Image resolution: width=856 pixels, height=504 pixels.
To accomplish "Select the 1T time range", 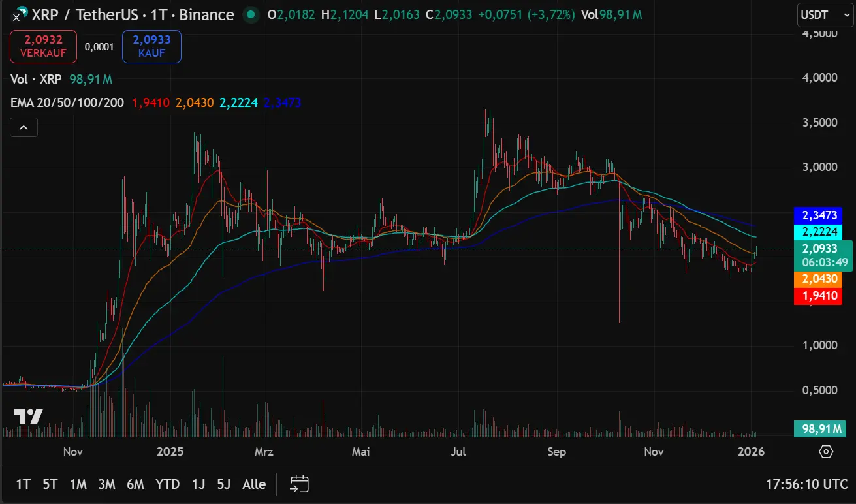I will coord(23,484).
